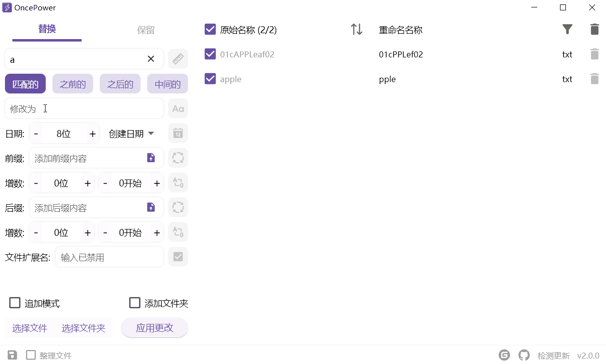
Task: Click the trash icon in the top-right header
Action: (595, 30)
